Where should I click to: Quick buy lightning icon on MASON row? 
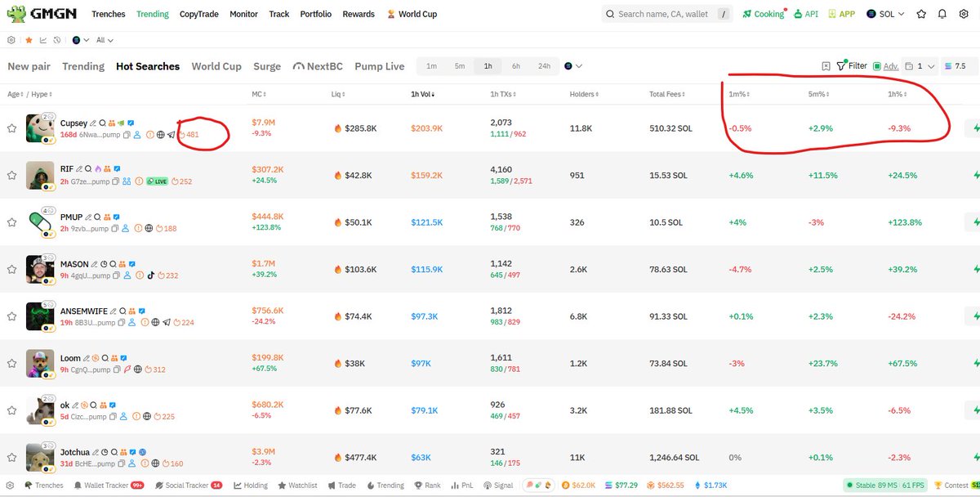point(975,269)
